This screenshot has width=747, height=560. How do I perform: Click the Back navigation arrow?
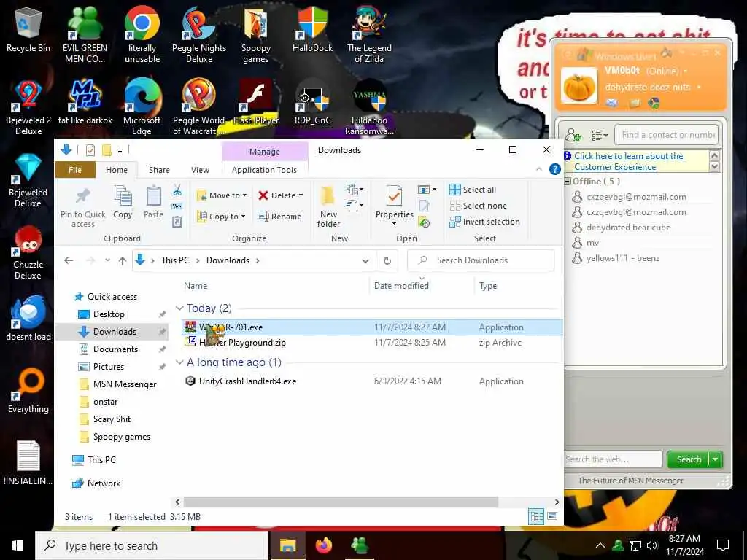(x=69, y=260)
